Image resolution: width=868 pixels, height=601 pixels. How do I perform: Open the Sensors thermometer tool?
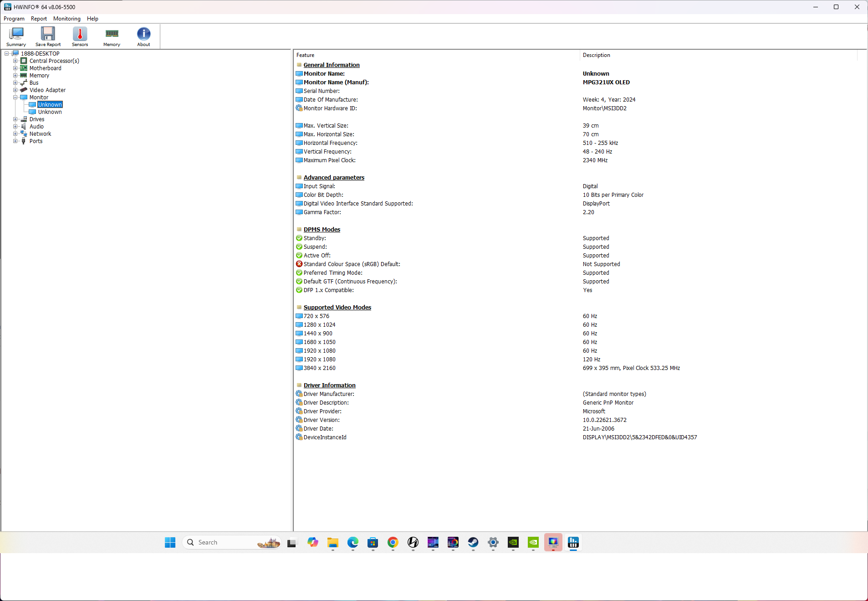point(80,36)
